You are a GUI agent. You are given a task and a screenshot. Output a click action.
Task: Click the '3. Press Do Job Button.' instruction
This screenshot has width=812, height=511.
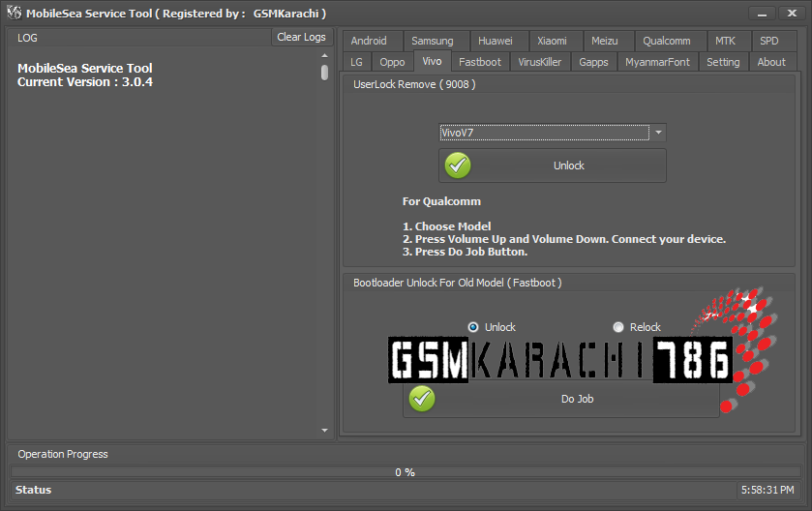[465, 252]
